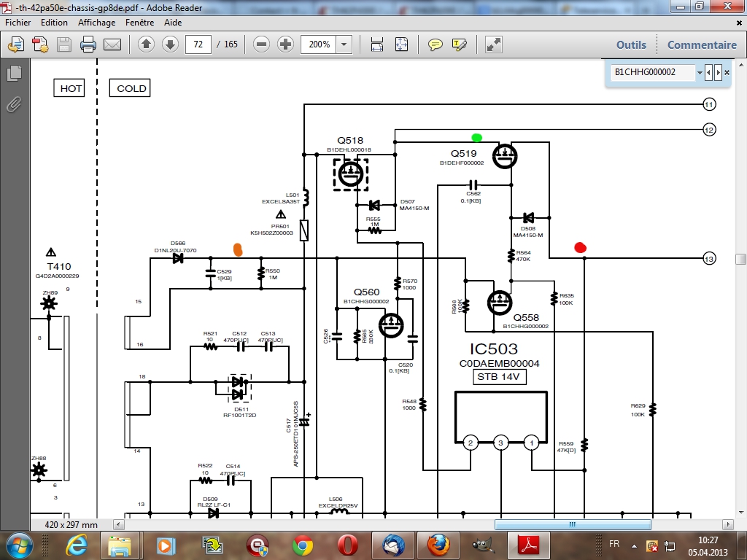The width and height of the screenshot is (747, 560).
Task: Click the search field containing B1CHHG000002
Action: click(653, 72)
